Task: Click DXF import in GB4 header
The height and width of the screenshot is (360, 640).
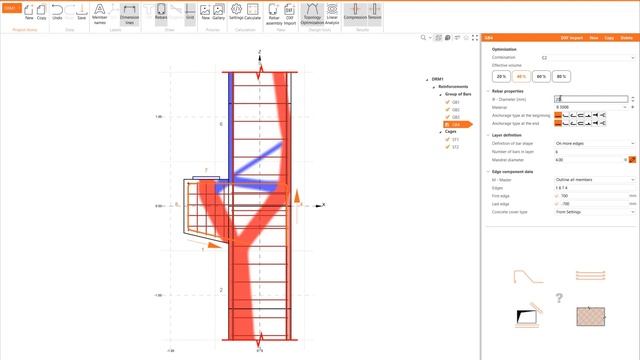Action: click(x=571, y=38)
